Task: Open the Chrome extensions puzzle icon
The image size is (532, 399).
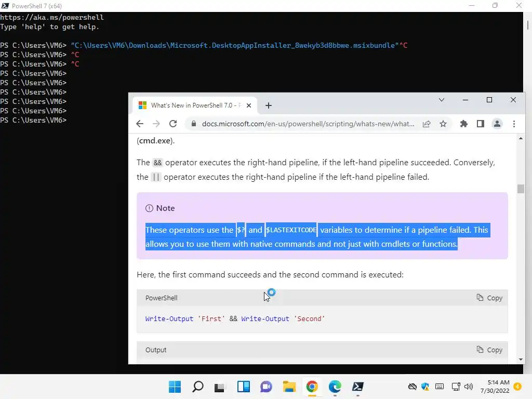Action: [464, 124]
